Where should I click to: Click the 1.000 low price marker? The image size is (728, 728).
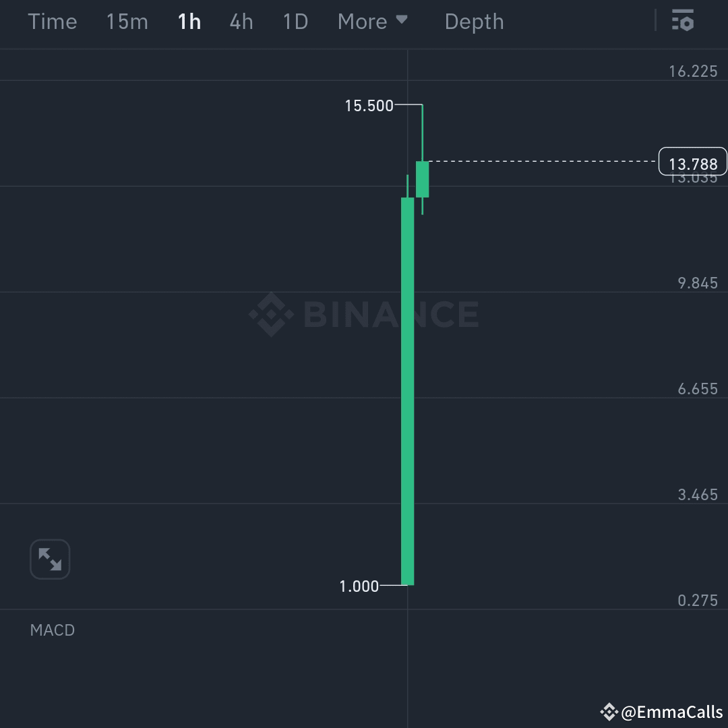(359, 586)
